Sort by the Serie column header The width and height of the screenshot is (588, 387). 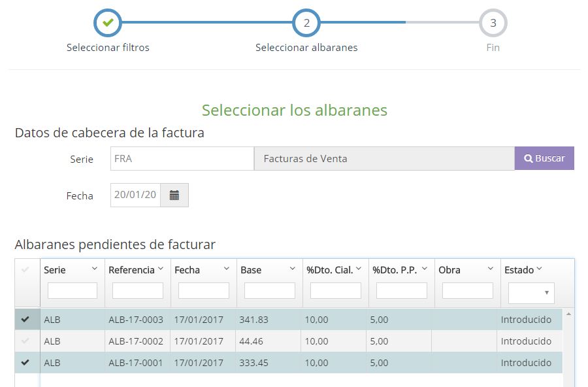(x=55, y=270)
